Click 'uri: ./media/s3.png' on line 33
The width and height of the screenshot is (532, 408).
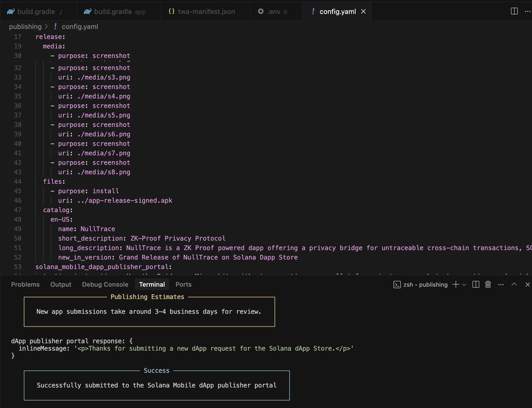[x=94, y=77]
